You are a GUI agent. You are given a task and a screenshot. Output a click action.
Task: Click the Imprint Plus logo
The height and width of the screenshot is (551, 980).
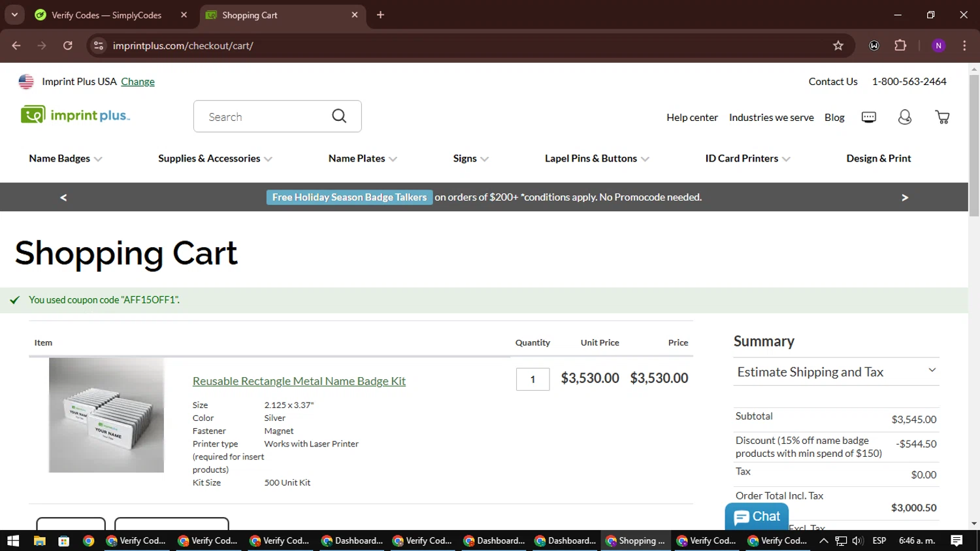click(76, 116)
